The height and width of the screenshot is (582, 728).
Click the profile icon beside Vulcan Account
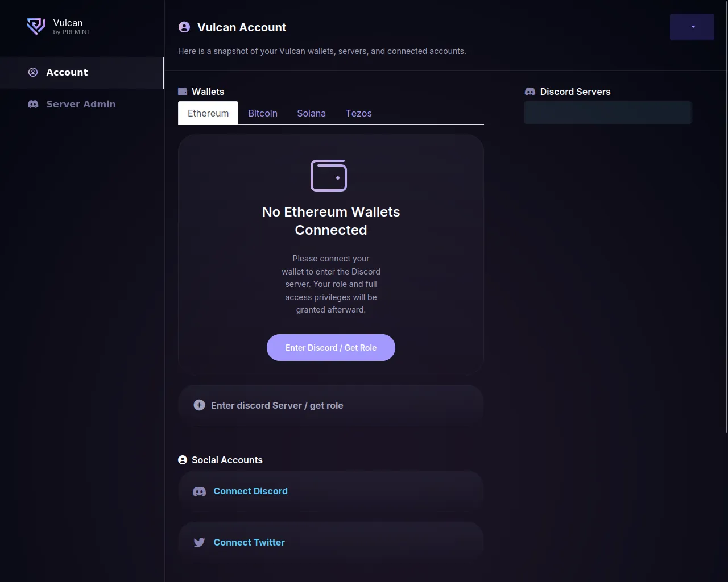pos(184,27)
